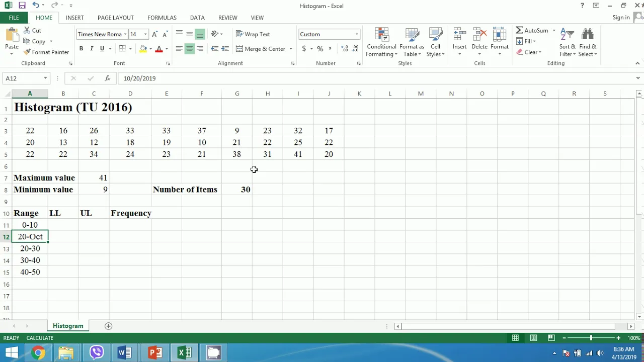
Task: Open the FILE tab
Action: click(14, 18)
